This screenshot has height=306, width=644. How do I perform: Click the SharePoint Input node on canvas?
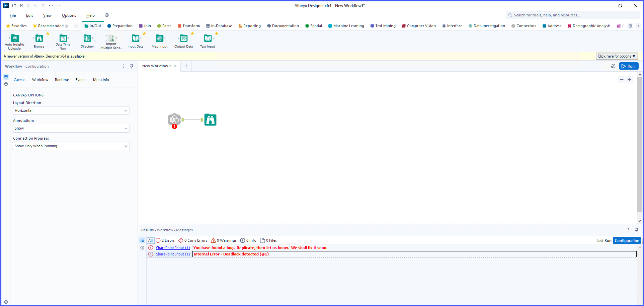pos(174,120)
